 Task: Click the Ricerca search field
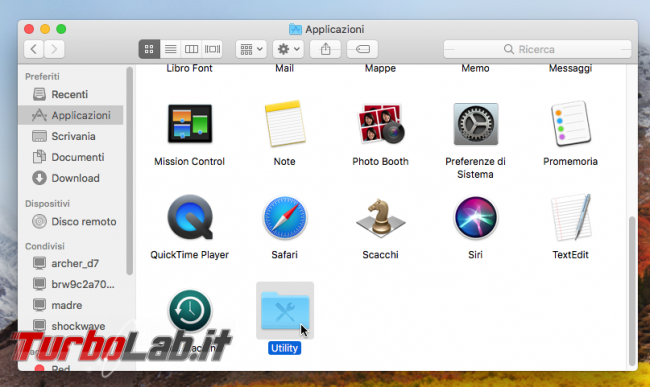pyautogui.click(x=537, y=49)
